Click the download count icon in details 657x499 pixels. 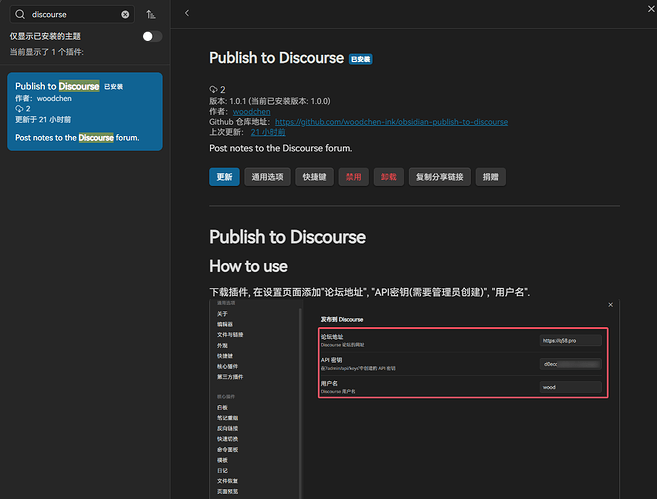(213, 89)
